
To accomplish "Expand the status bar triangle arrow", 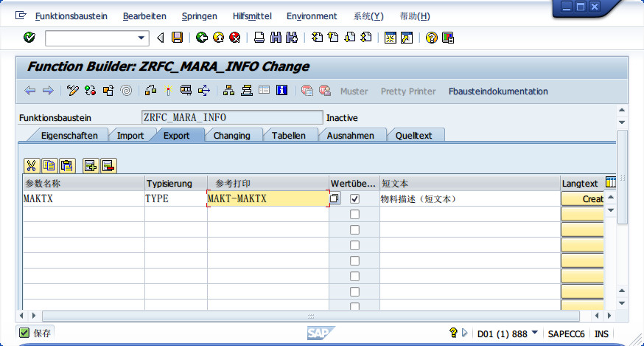I will pos(464,333).
